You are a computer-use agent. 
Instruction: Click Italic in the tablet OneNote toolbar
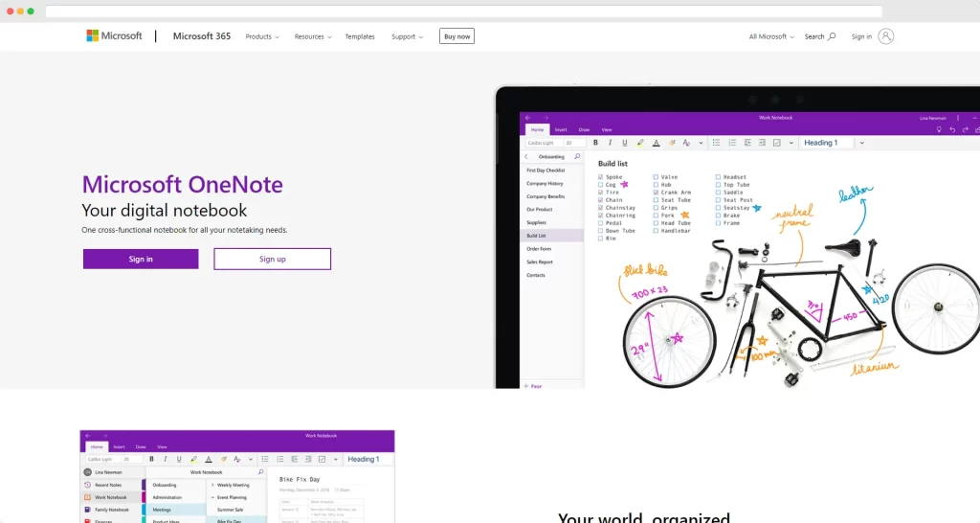pyautogui.click(x=610, y=143)
